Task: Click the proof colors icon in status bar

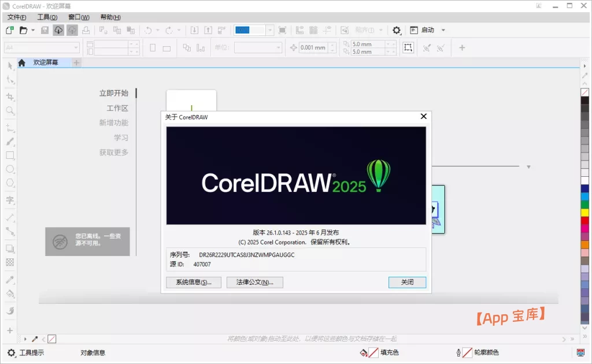Action: 580,352
